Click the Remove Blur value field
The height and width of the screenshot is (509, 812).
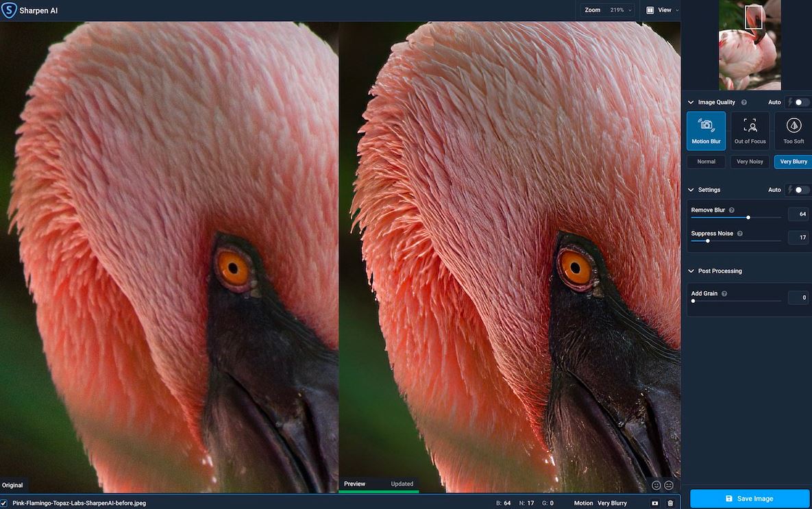click(x=798, y=214)
